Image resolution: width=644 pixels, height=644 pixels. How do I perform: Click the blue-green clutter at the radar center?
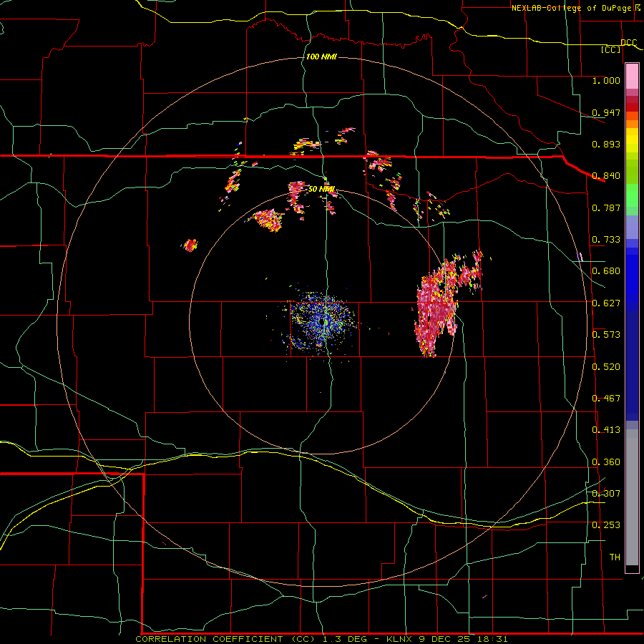321,322
